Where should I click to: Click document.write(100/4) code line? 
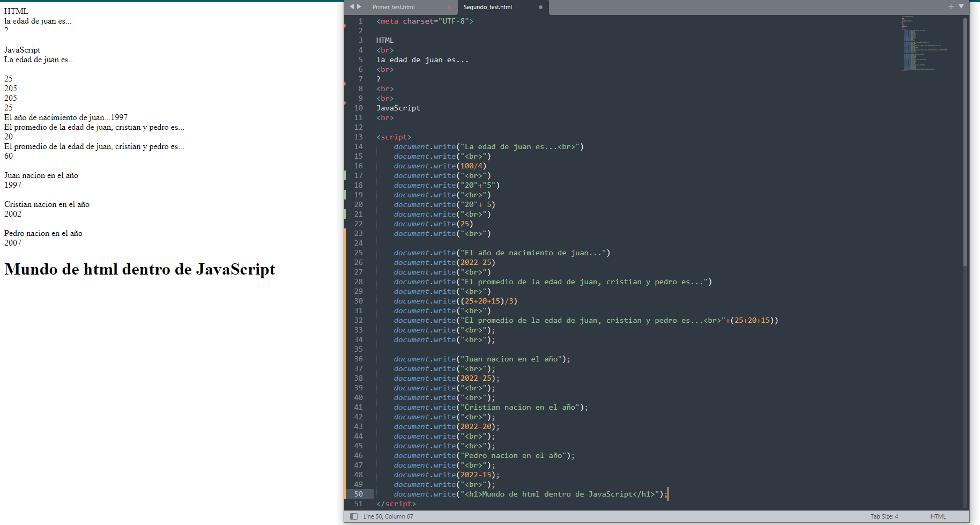click(440, 166)
